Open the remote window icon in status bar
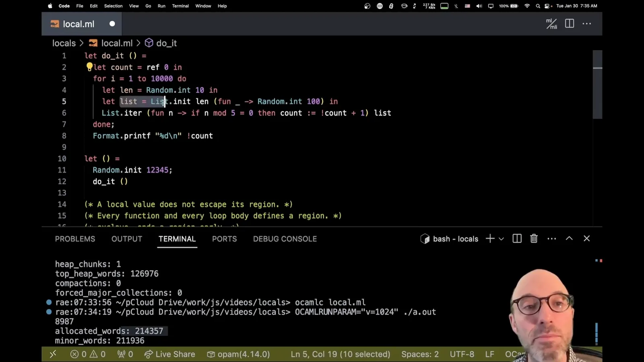 click(53, 354)
